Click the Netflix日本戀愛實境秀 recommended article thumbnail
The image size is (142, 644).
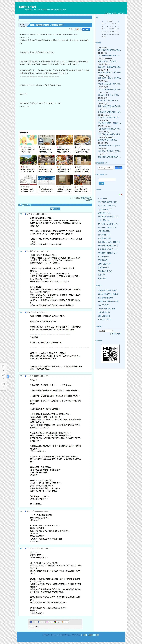click(x=28, y=160)
